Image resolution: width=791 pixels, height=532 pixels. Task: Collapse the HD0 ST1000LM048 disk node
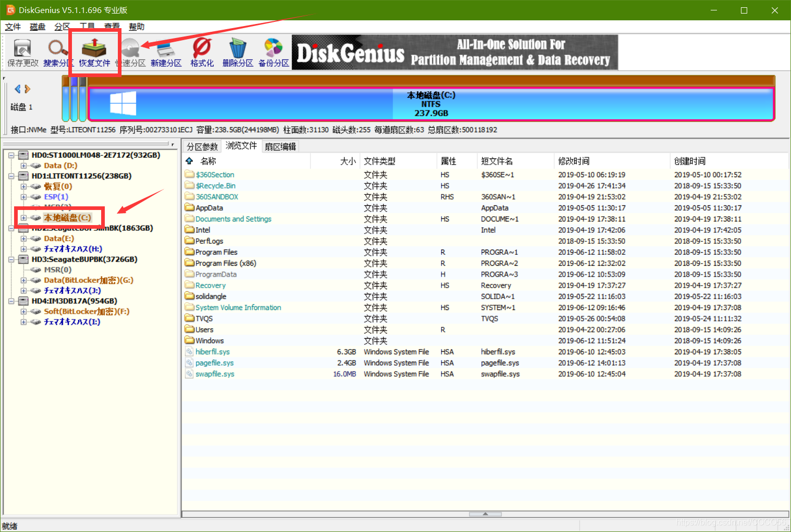click(11, 155)
